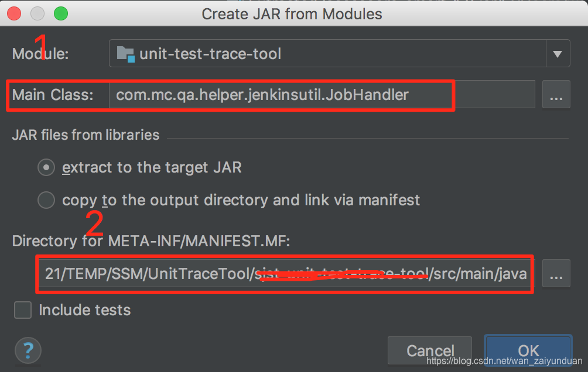Viewport: 588px width, 372px height.
Task: Click the green maximize window button
Action: (61, 13)
